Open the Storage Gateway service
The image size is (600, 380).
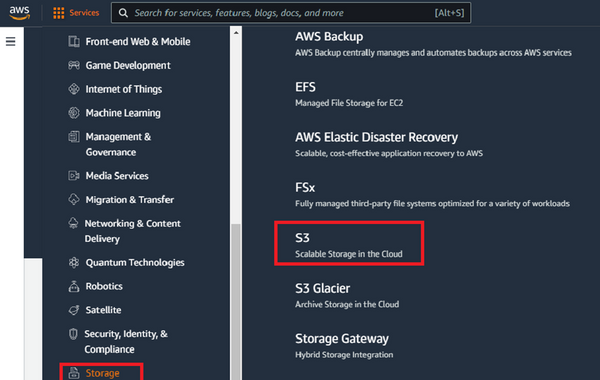point(342,339)
